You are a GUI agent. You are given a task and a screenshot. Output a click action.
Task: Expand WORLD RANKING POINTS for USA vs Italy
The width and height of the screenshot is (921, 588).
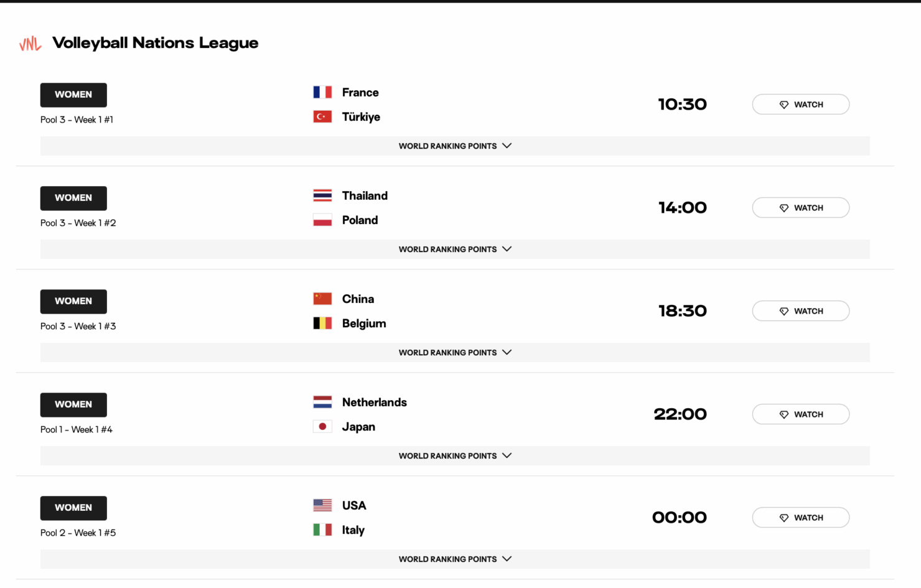point(455,559)
